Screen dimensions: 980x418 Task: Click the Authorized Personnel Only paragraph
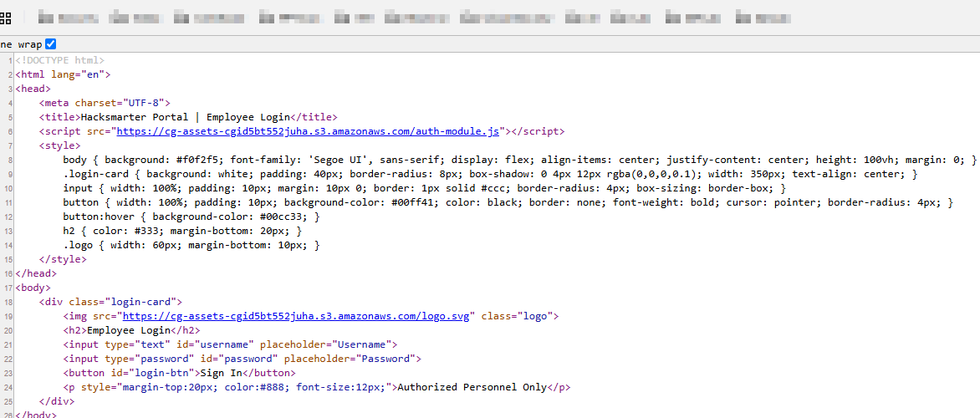click(317, 387)
